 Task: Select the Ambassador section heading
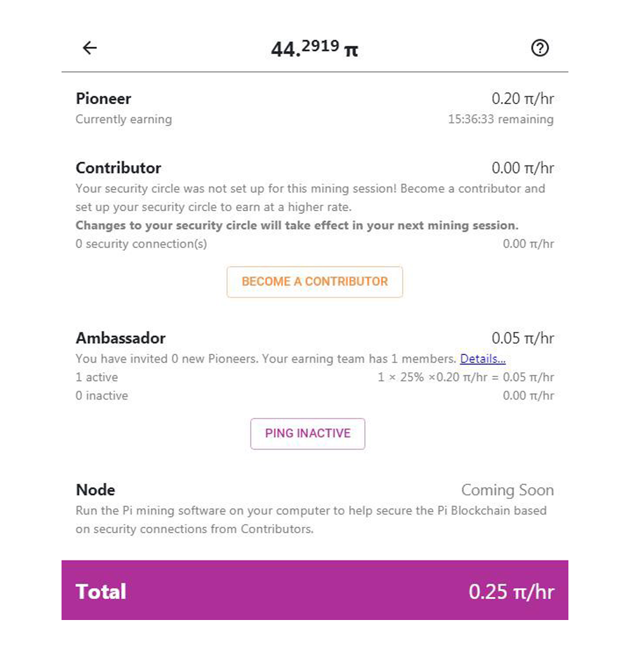tap(121, 338)
